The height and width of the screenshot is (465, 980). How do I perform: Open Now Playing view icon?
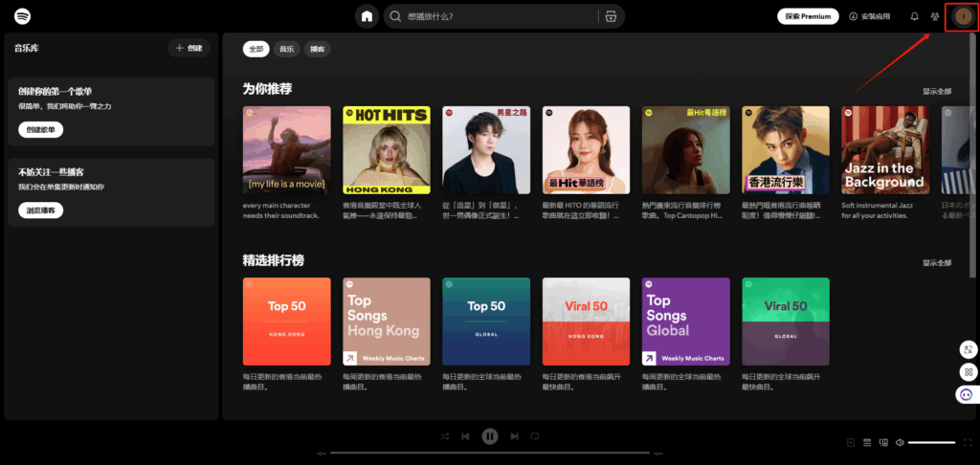tap(851, 442)
